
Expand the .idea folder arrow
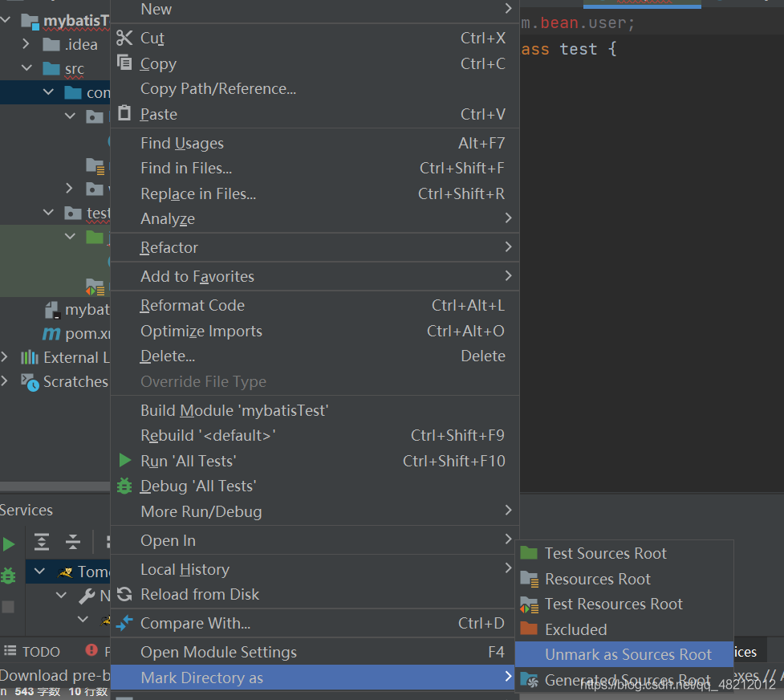26,44
